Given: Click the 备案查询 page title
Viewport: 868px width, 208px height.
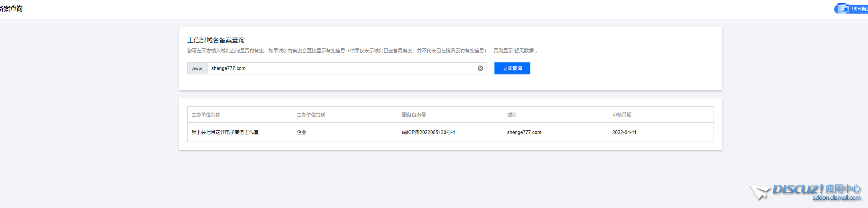Looking at the screenshot, I should [x=11, y=8].
